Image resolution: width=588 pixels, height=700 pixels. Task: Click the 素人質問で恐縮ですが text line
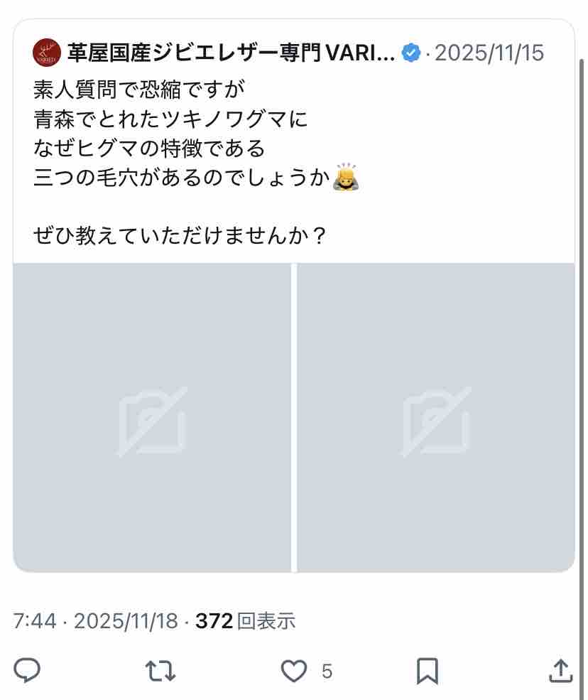pyautogui.click(x=139, y=90)
